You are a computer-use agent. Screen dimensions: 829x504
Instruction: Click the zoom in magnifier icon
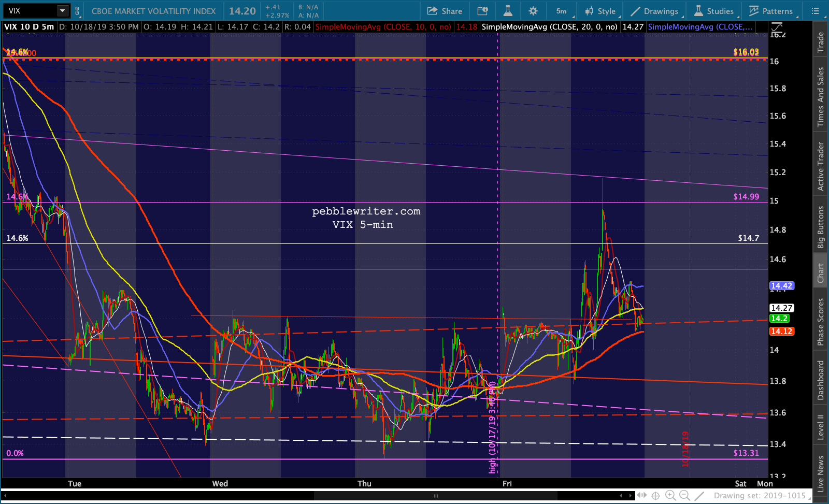coord(670,495)
